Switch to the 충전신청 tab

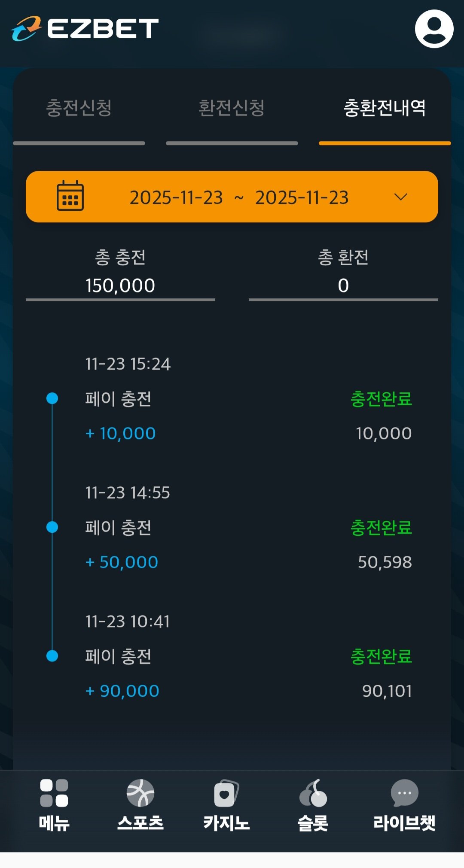[79, 108]
